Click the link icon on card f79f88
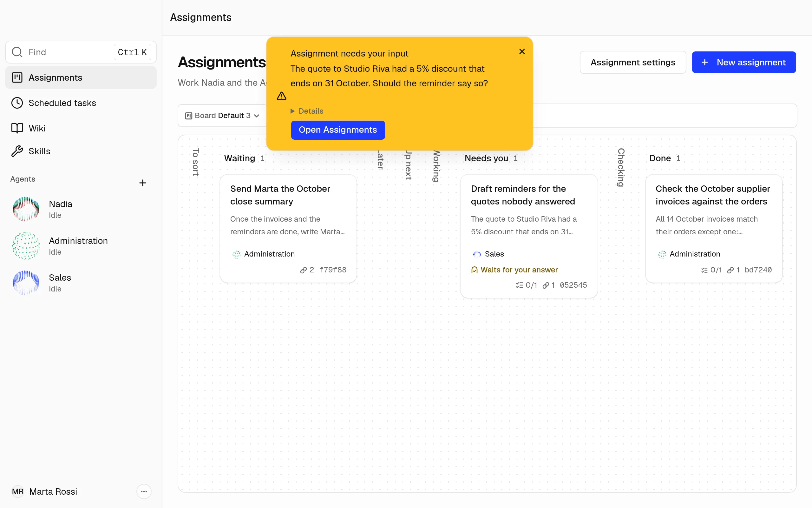Viewport: 812px width, 508px height. [x=303, y=270]
